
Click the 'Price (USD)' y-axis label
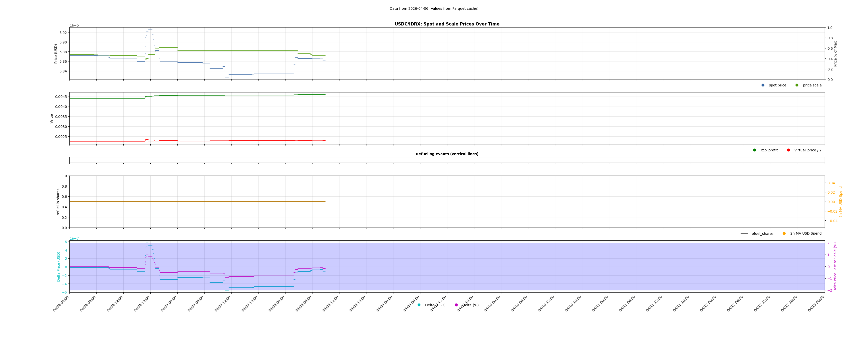coord(56,53)
